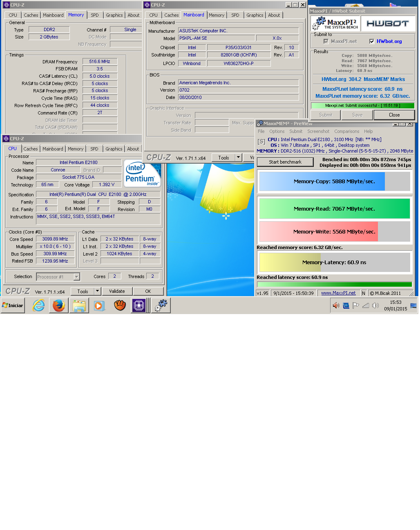Expand Tools arrow in CPU-Z Mainboard window
Screen dimensions: 420x530
[x=238, y=157]
